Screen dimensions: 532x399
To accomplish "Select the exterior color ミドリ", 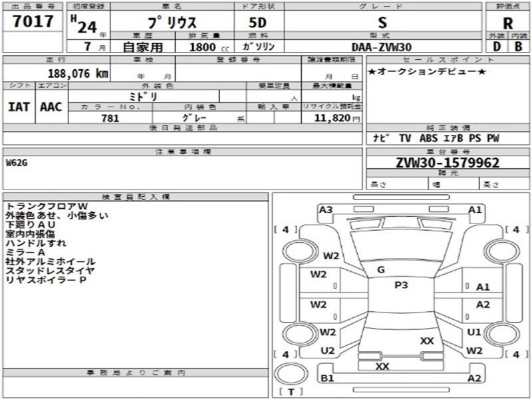I will (144, 96).
